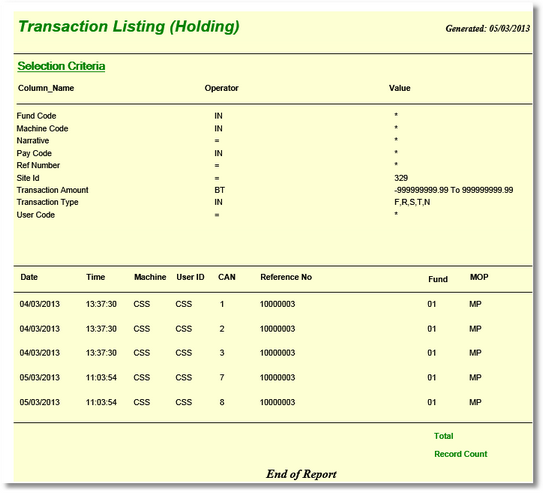
Task: Click the Machine column header
Action: (150, 277)
